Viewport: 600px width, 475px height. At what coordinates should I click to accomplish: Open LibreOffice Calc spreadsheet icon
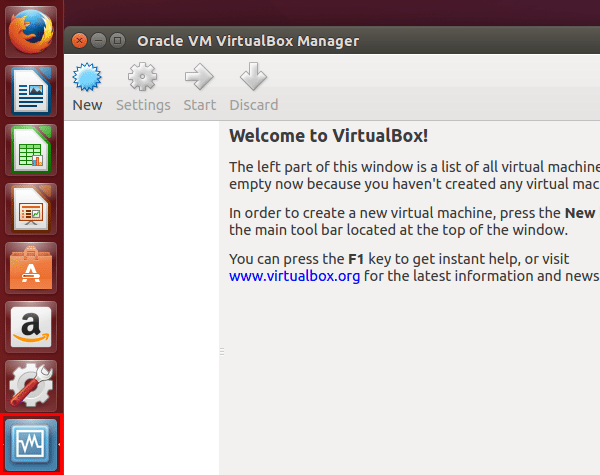(x=32, y=149)
